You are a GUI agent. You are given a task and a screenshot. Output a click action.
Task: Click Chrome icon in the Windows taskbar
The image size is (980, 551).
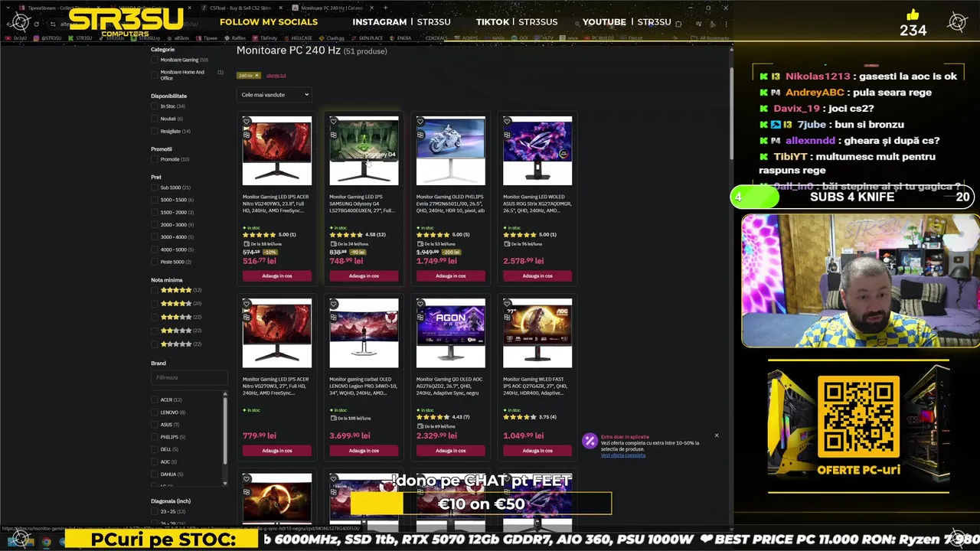47,542
